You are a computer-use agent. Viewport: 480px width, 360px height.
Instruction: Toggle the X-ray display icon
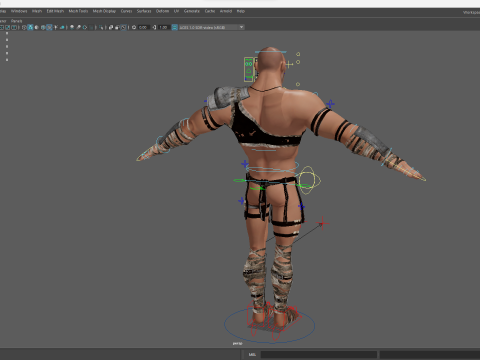click(111, 27)
